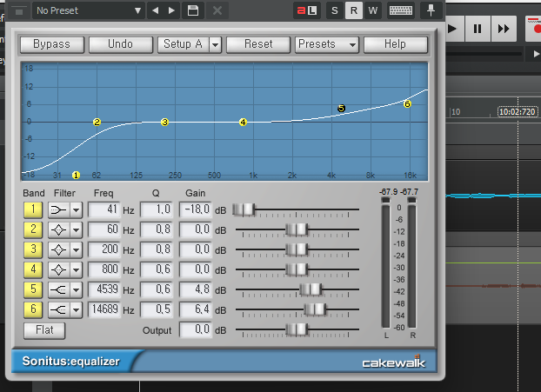Viewport: 541px width, 392px height.
Task: Go to previous preset arrow
Action: [x=156, y=10]
